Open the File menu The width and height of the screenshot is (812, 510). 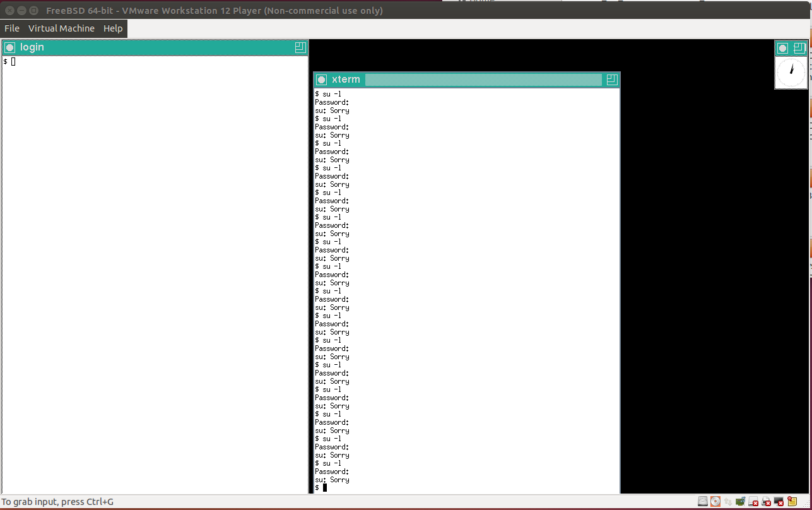pyautogui.click(x=12, y=28)
